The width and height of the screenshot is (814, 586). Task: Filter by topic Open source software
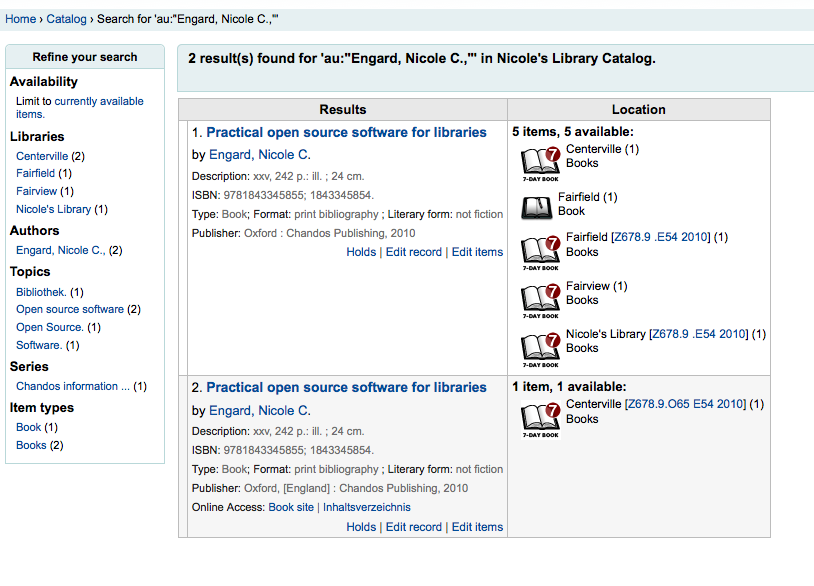point(70,309)
